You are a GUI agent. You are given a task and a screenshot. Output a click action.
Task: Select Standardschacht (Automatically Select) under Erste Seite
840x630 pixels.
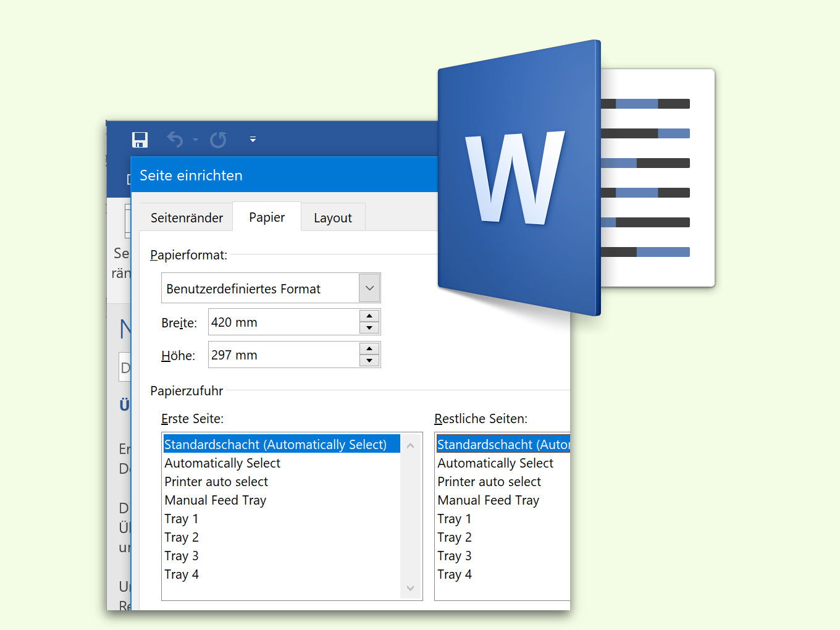click(282, 444)
